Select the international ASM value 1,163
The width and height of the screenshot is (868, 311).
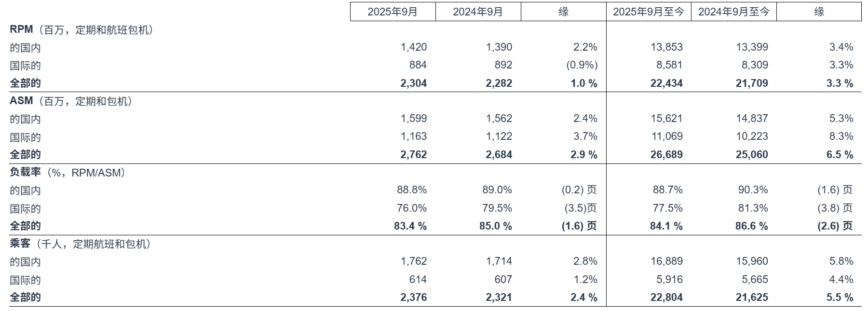[x=414, y=136]
